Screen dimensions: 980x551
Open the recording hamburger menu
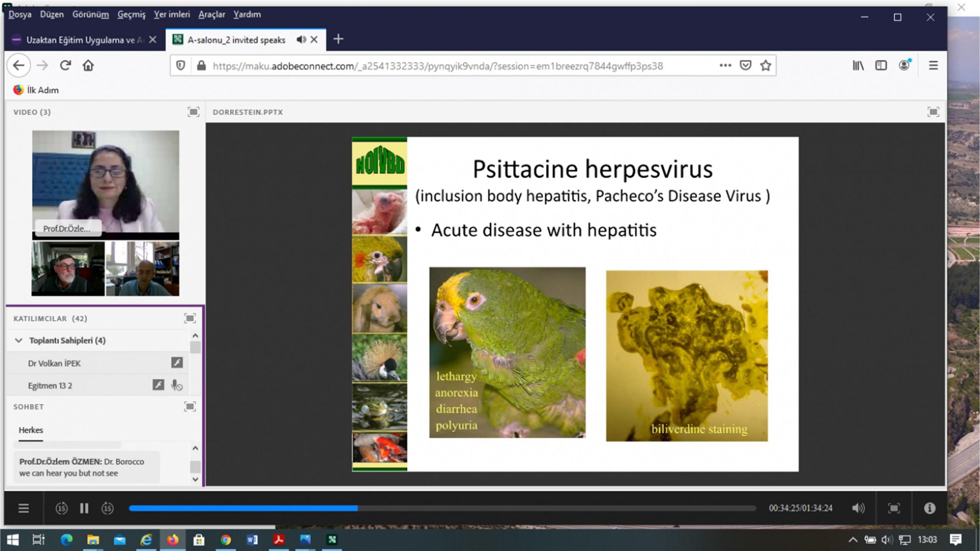24,508
